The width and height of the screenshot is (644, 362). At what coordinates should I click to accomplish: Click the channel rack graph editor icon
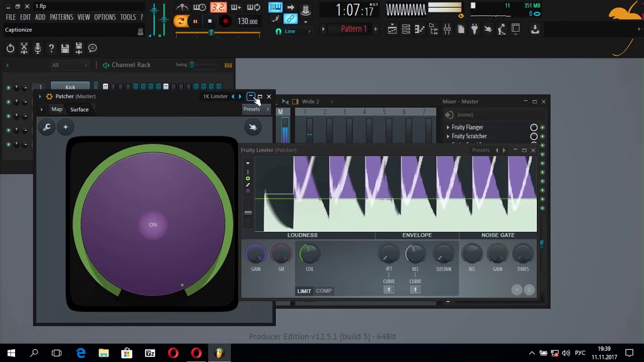pos(228,65)
